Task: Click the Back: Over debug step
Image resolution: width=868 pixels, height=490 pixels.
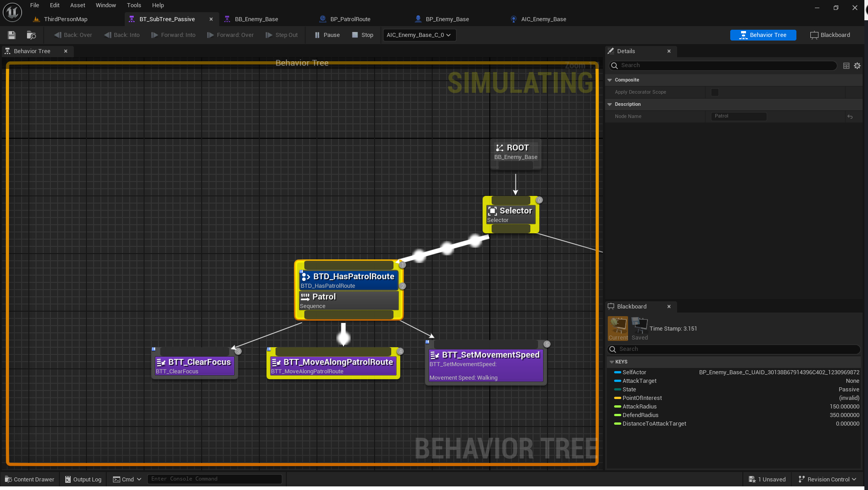Action: click(73, 35)
